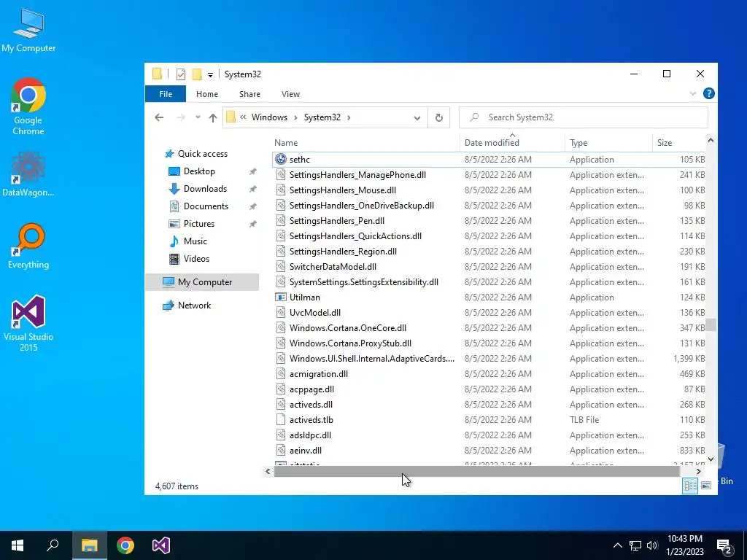747x560 pixels.
Task: Select the Utilman application file
Action: [x=488, y=297]
